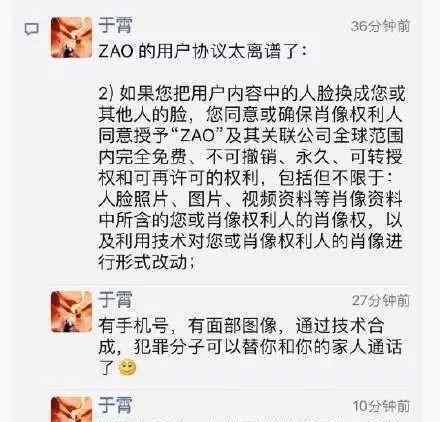Open avatar on the 36分钟前 comment
Image resolution: width=440 pixels, height=422 pixels.
pos(71,37)
